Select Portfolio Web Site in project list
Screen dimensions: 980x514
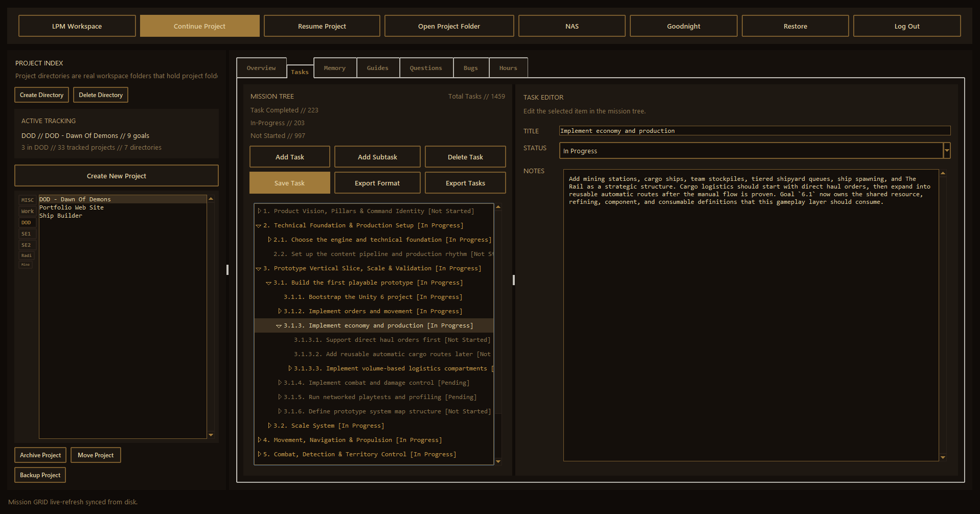point(123,207)
